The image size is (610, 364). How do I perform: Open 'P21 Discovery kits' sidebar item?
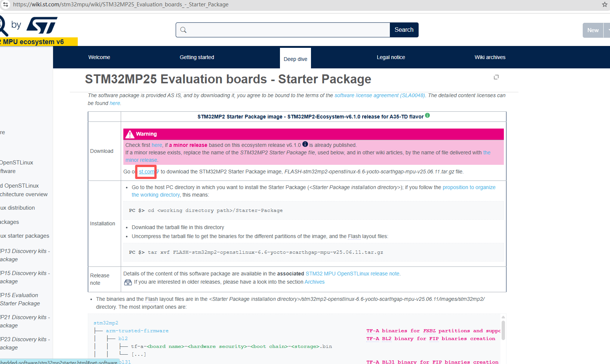(x=25, y=321)
